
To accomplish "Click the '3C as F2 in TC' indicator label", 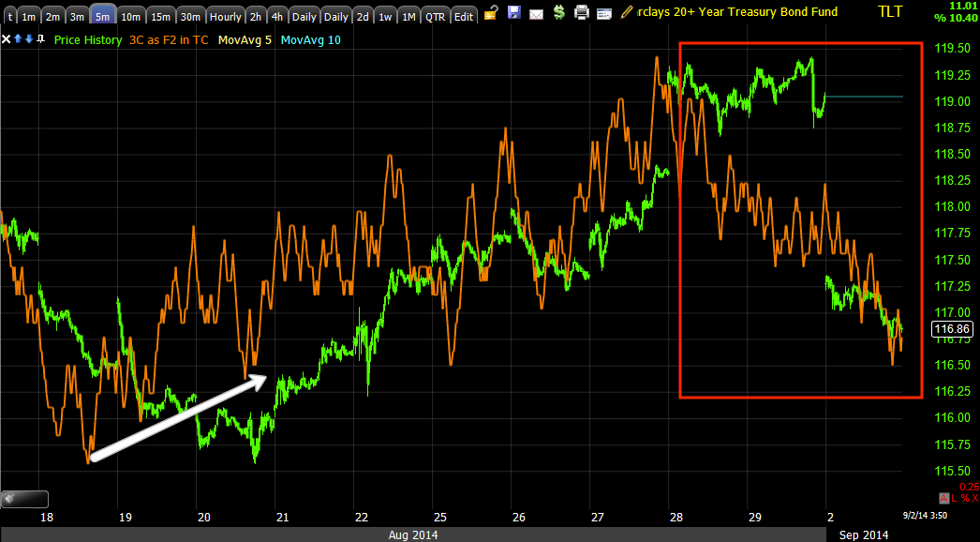I will (169, 40).
